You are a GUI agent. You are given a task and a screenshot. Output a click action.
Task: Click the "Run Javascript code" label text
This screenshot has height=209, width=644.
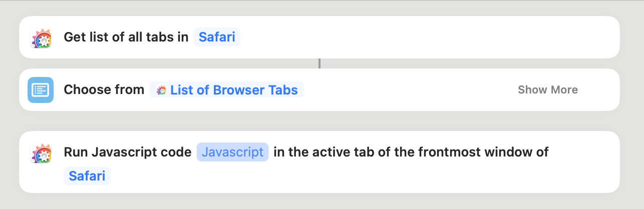click(x=128, y=152)
